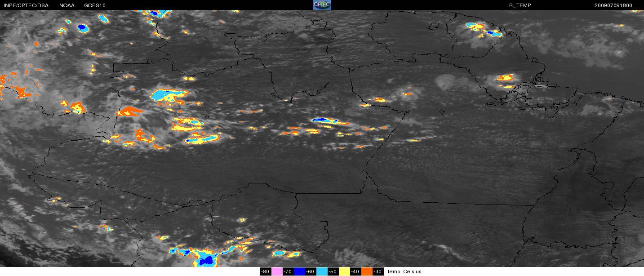
Task: Click the -50 legend value
Action: [333, 272]
